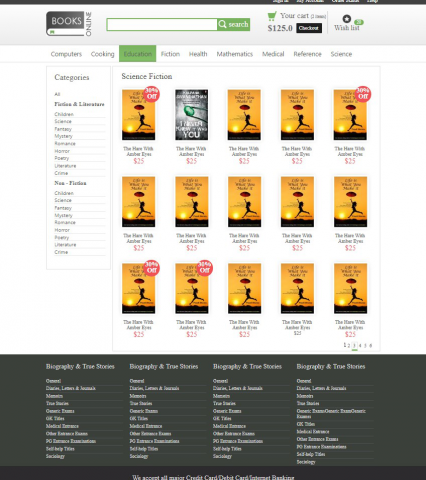426x480 pixels.
Task: Choose Poetry under Non - Fiction
Action: click(x=62, y=238)
